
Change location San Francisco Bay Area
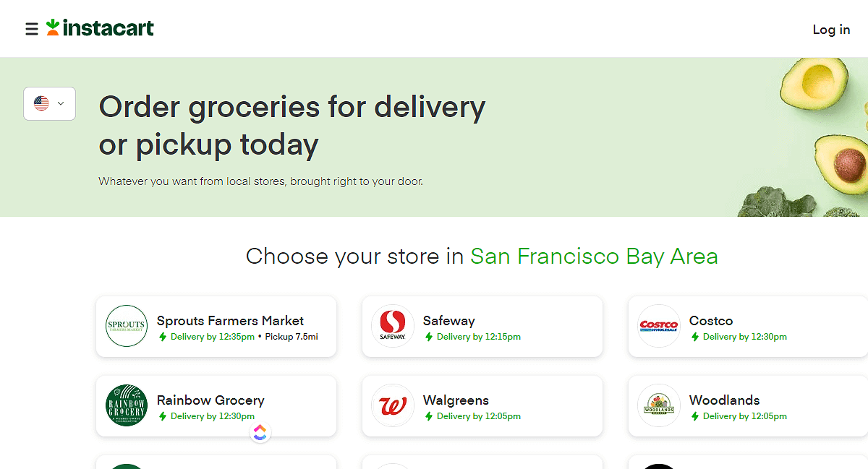point(594,256)
